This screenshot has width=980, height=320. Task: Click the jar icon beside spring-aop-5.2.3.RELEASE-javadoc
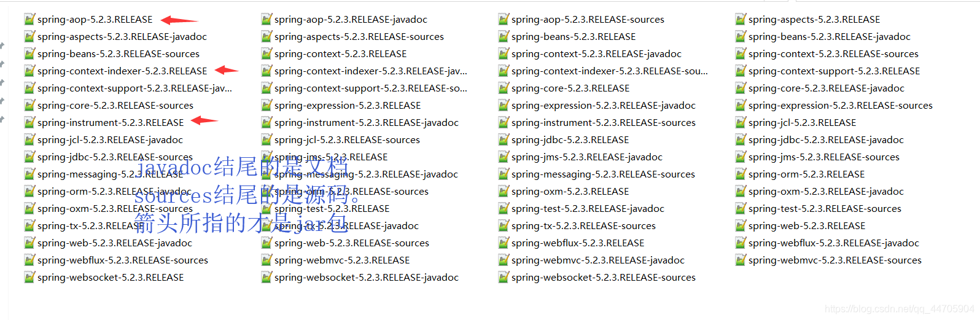266,20
